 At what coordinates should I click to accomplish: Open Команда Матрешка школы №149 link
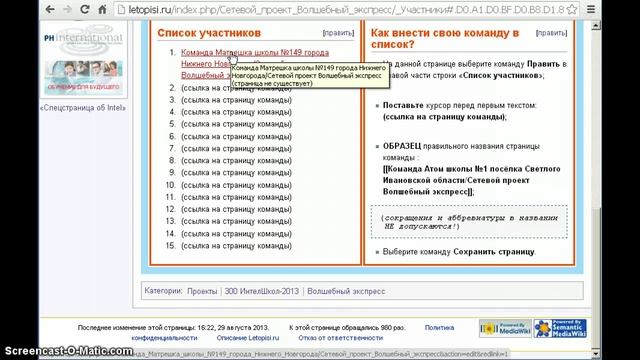click(255, 53)
